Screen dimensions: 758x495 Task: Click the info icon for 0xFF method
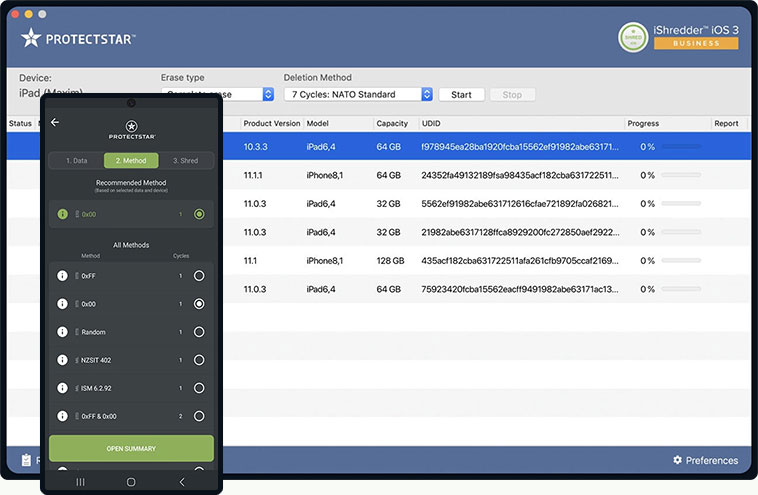pyautogui.click(x=62, y=276)
